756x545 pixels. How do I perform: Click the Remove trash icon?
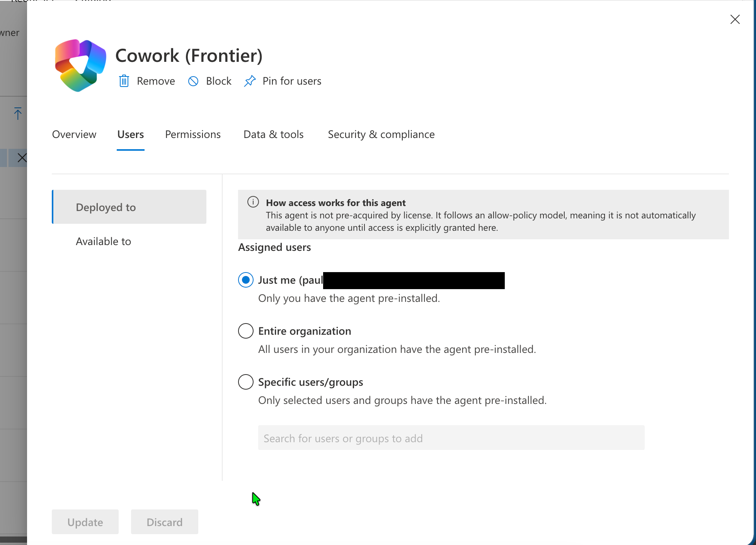tap(124, 81)
